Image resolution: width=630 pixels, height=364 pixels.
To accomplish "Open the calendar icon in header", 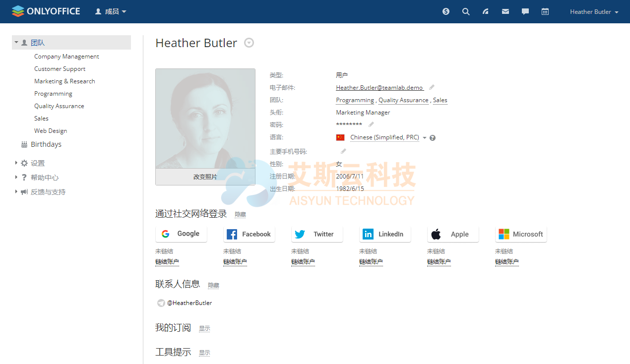I will [545, 11].
